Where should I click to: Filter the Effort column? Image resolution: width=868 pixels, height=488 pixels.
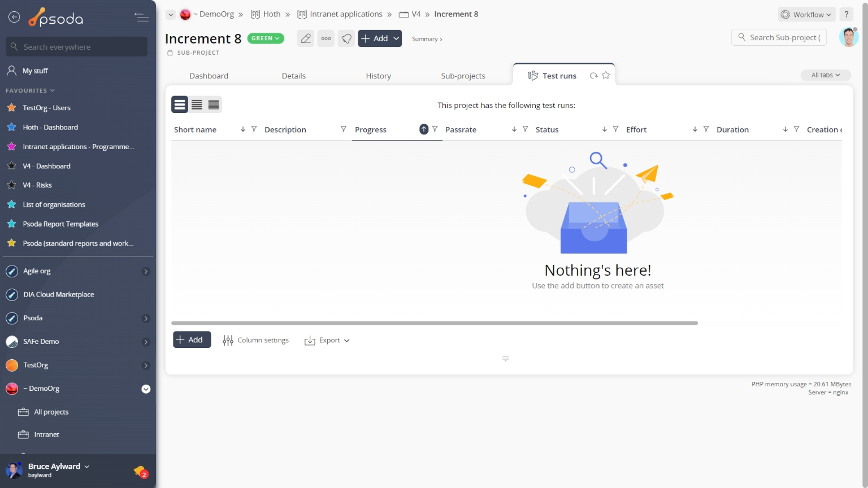click(706, 129)
